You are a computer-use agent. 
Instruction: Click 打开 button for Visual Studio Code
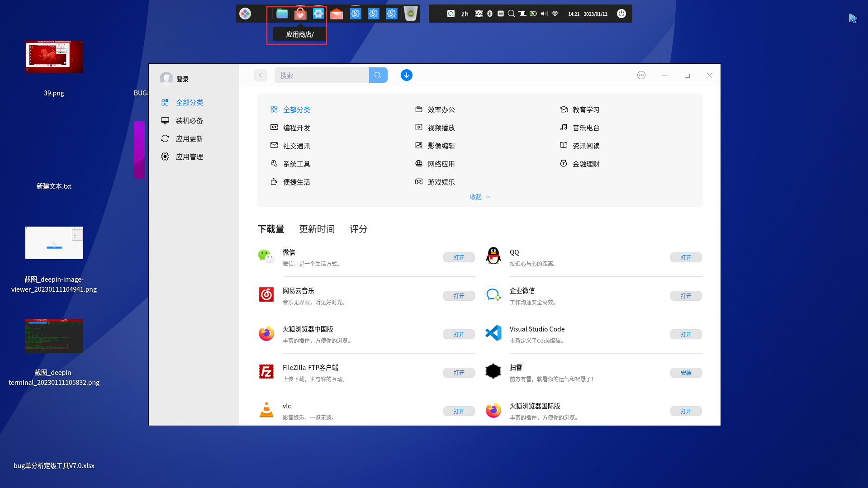686,334
